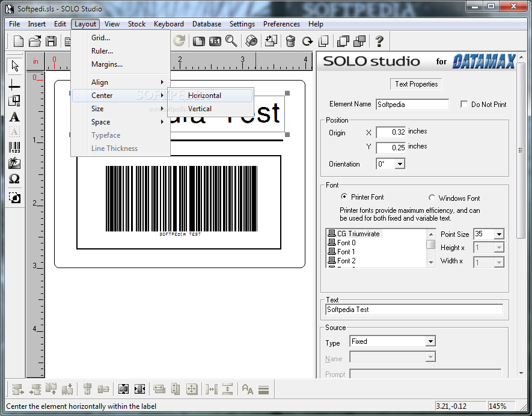Create a new label file
Image resolution: width=532 pixels, height=416 pixels.
pos(18,41)
